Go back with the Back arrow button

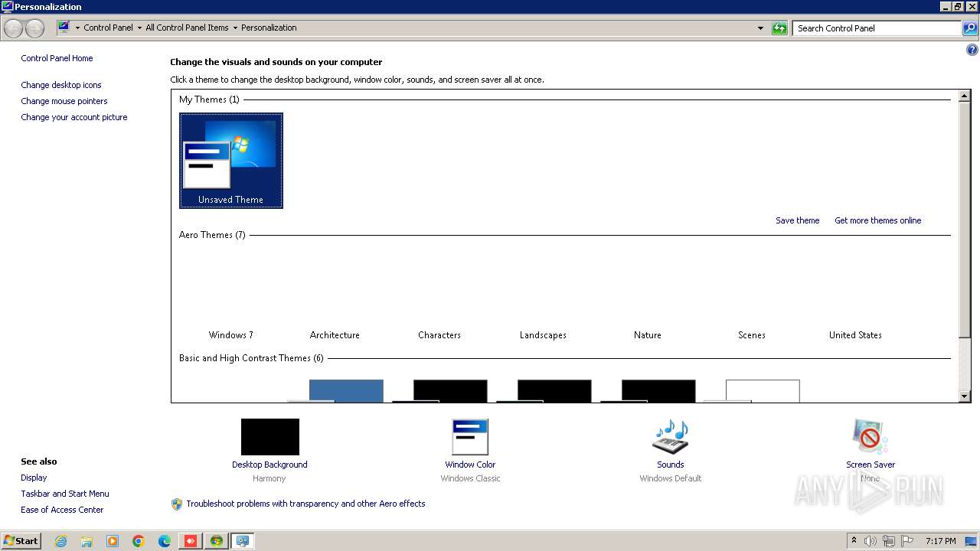(x=14, y=28)
